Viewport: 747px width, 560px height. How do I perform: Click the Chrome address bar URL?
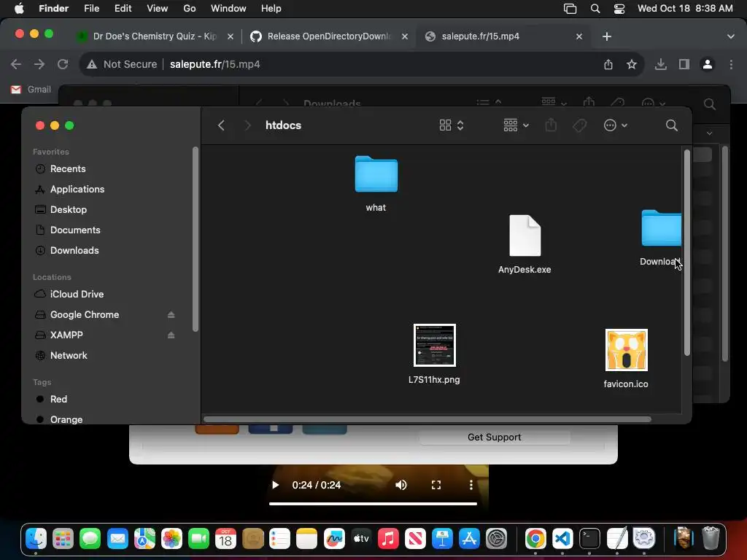pyautogui.click(x=215, y=64)
